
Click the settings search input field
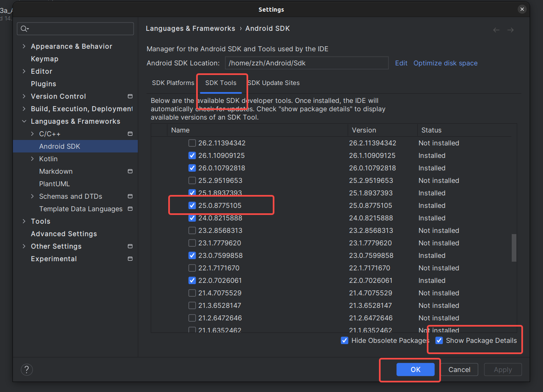[75, 29]
